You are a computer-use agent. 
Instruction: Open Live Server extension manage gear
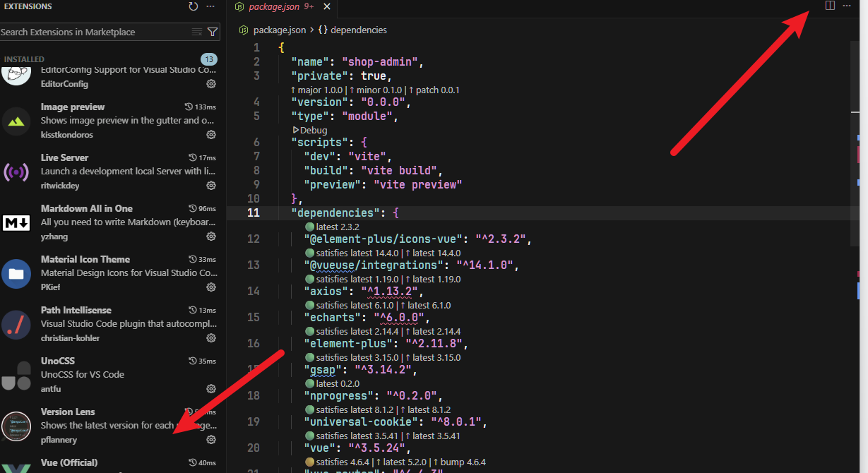210,186
